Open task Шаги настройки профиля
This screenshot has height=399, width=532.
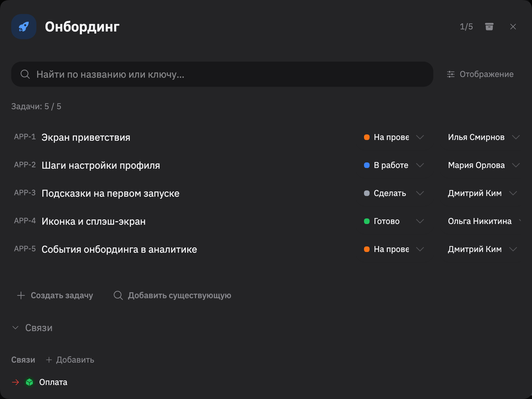point(101,166)
